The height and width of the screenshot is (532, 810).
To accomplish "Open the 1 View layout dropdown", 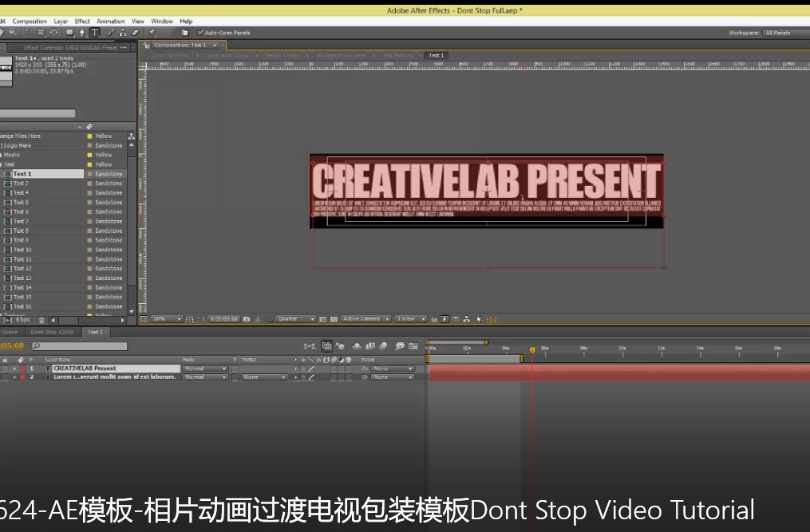I will (x=410, y=319).
